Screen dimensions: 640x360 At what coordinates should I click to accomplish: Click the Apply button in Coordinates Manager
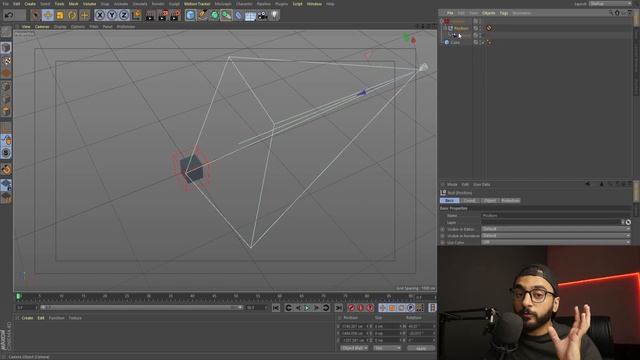pyautogui.click(x=421, y=349)
